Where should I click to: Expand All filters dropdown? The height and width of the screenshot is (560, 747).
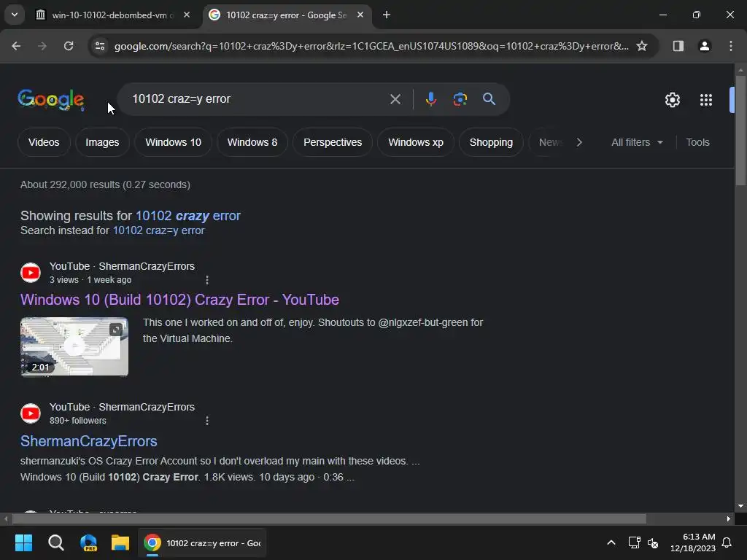[x=637, y=142]
